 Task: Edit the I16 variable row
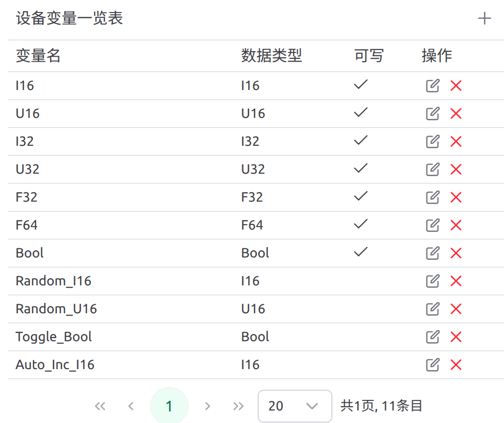(x=433, y=86)
